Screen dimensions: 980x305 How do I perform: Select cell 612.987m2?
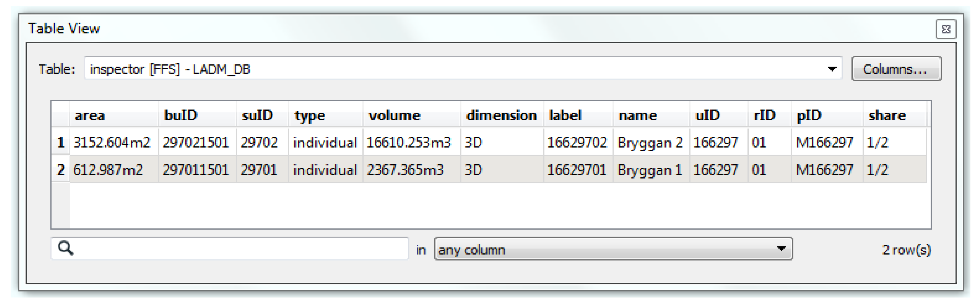114,169
